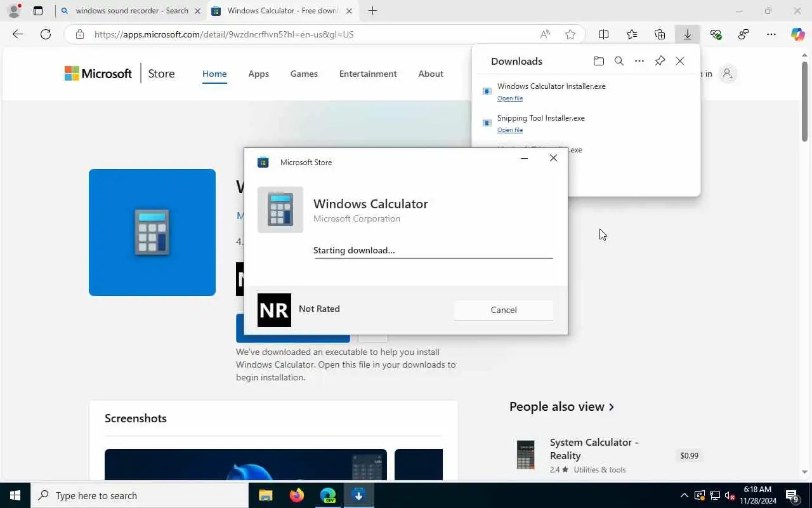Expand the People also view section

[561, 406]
